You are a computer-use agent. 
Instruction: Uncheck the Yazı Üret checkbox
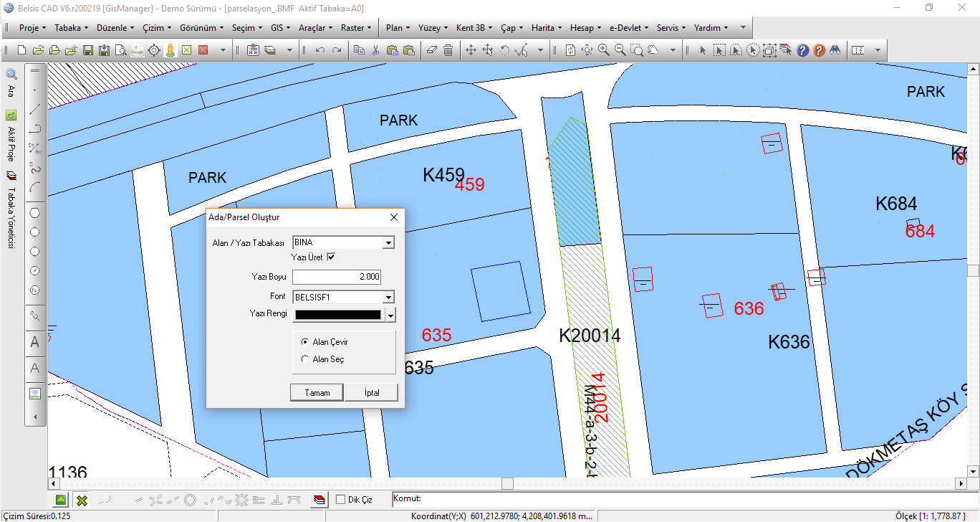[331, 257]
